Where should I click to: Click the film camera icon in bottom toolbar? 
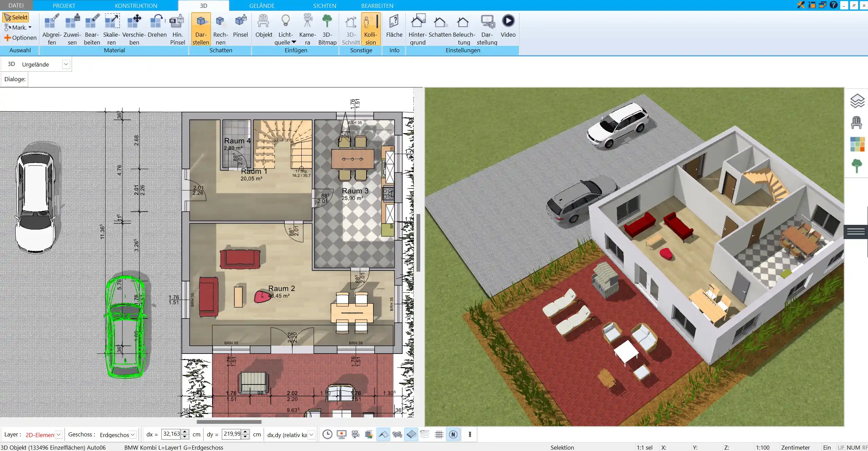(x=355, y=434)
